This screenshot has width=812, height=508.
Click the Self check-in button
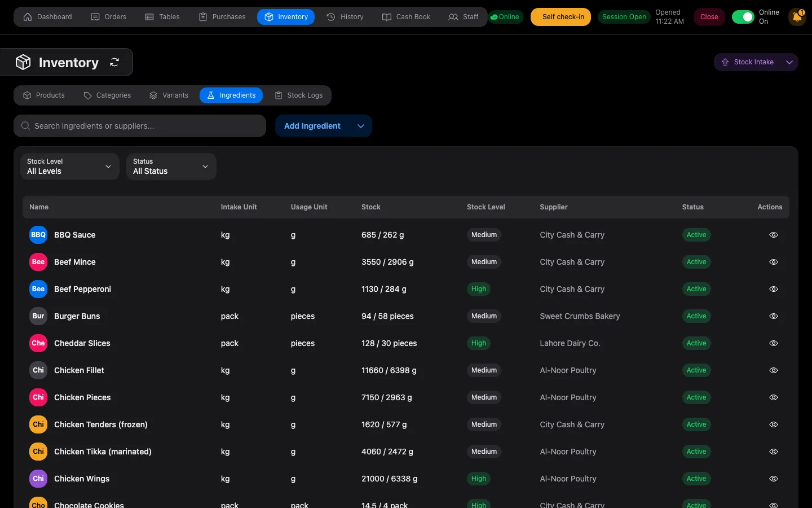click(x=561, y=17)
